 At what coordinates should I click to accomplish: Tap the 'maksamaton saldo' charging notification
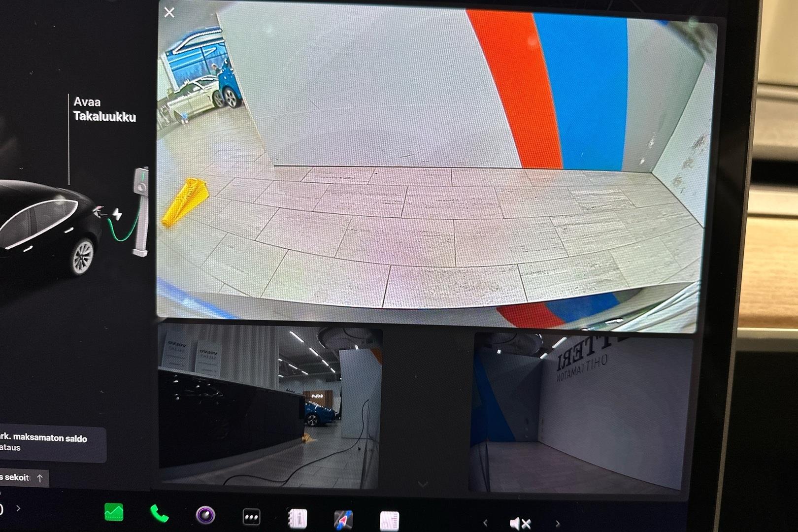pos(49,443)
